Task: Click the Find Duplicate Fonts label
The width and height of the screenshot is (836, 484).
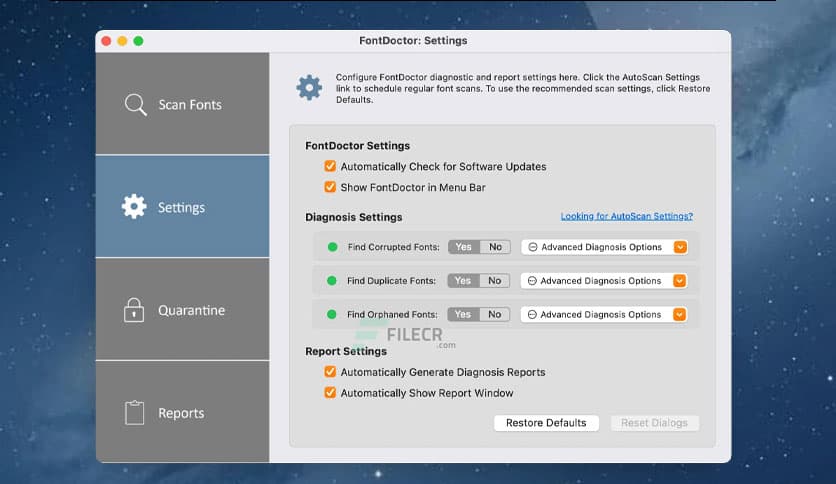Action: click(x=391, y=280)
